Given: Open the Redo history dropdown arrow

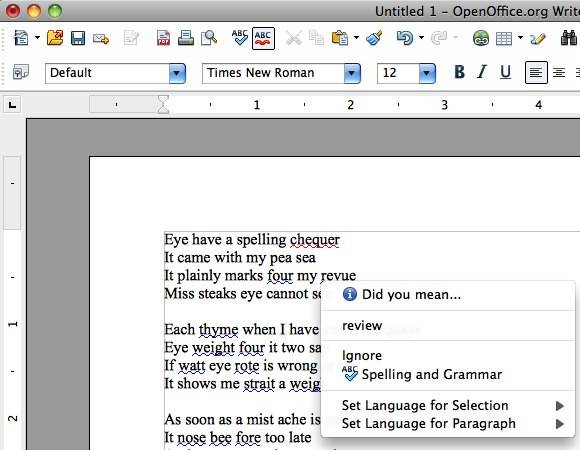Looking at the screenshot, I should coord(456,37).
